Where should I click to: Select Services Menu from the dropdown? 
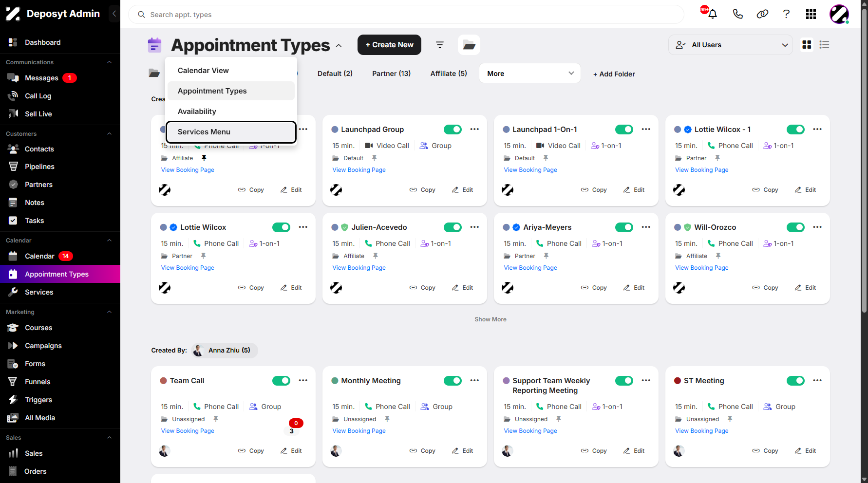pos(231,132)
